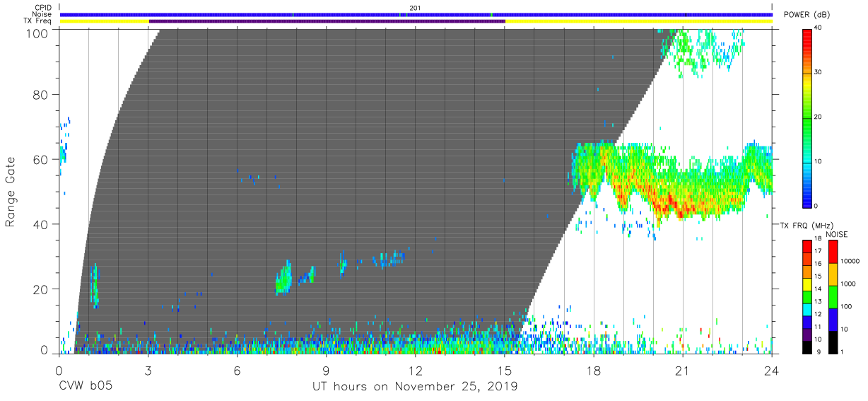Click the "Range Gate" y-axis title

point(11,192)
